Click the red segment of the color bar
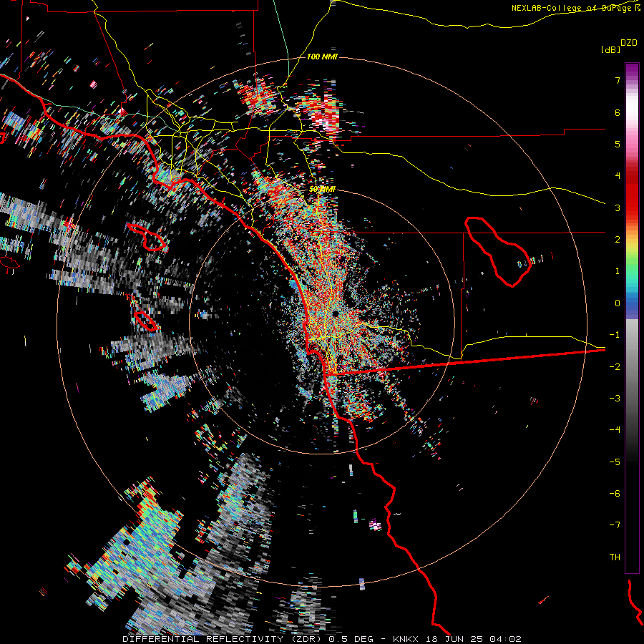This screenshot has height=644, width=644. [632, 193]
